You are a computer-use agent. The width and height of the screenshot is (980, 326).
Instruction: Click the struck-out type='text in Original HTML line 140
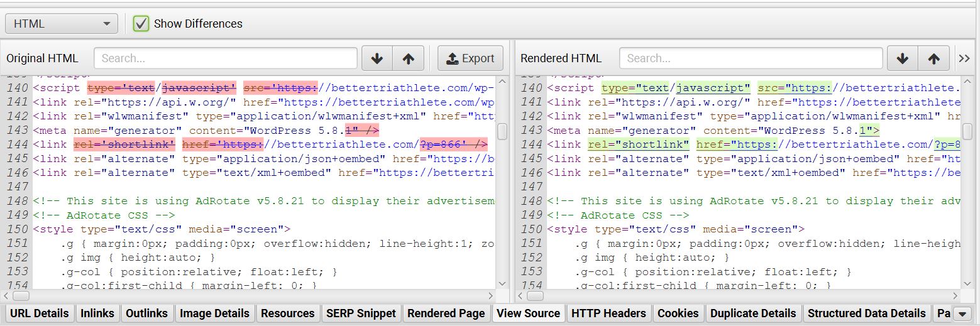pos(121,89)
